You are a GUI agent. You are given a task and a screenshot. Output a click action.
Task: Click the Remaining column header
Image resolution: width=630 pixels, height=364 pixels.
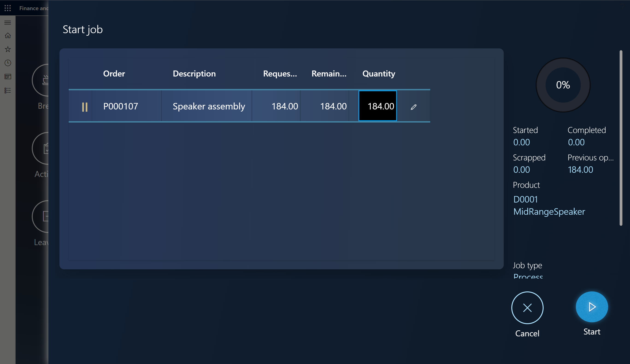pyautogui.click(x=329, y=73)
